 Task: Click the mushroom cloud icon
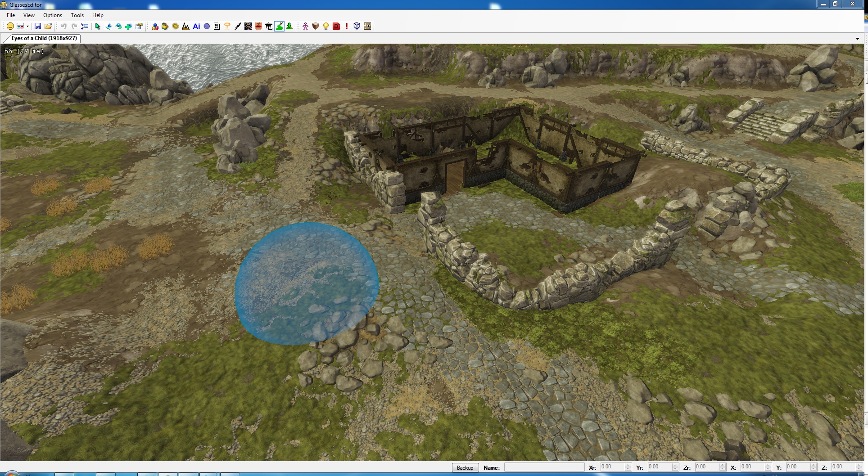[x=227, y=27]
